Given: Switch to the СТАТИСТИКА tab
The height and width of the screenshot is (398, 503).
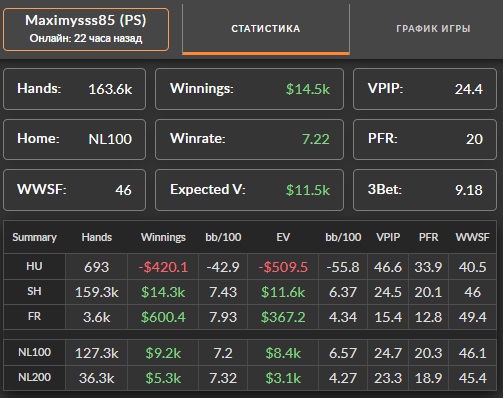Looking at the screenshot, I should coord(266,29).
